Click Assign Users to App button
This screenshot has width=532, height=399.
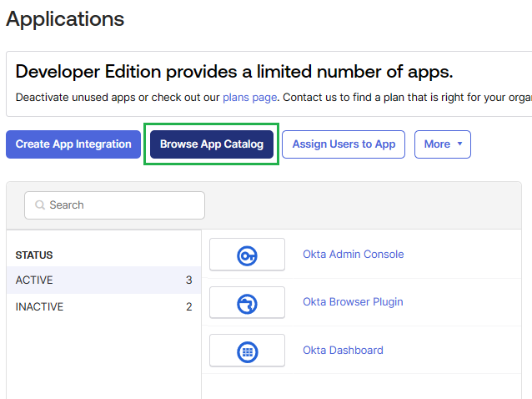tap(344, 144)
